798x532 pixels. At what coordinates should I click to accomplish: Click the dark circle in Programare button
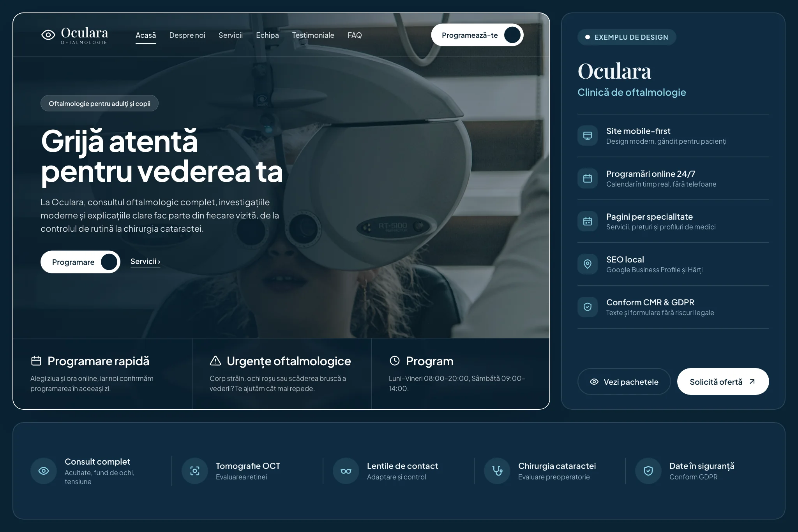coord(109,262)
